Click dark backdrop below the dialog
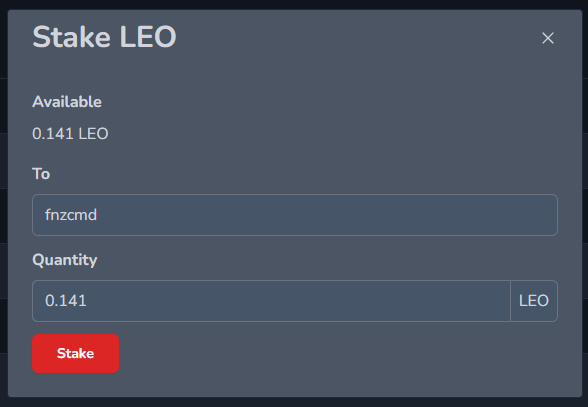The height and width of the screenshot is (407, 588). pyautogui.click(x=294, y=402)
